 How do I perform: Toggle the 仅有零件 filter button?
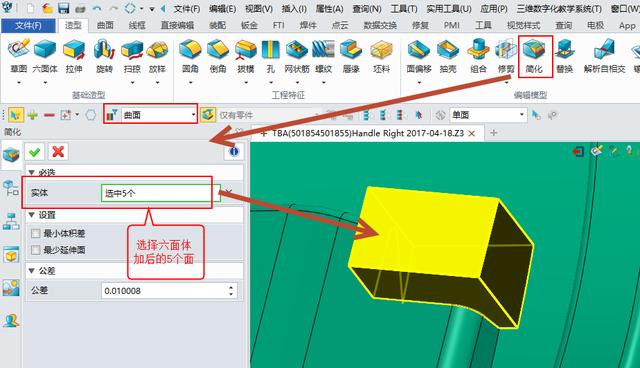[x=208, y=115]
